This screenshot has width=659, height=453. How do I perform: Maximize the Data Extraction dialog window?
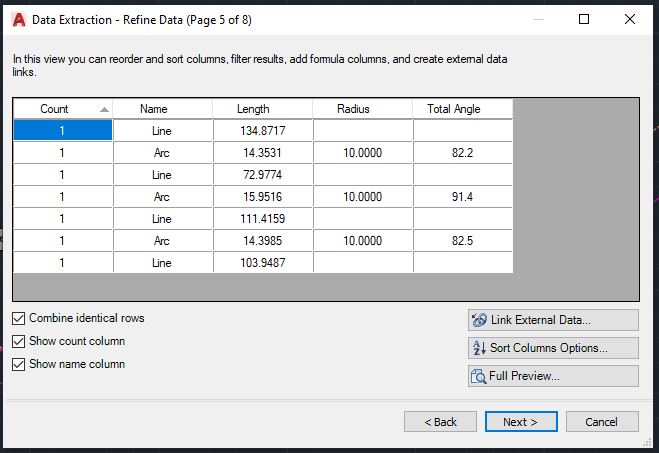tap(584, 18)
